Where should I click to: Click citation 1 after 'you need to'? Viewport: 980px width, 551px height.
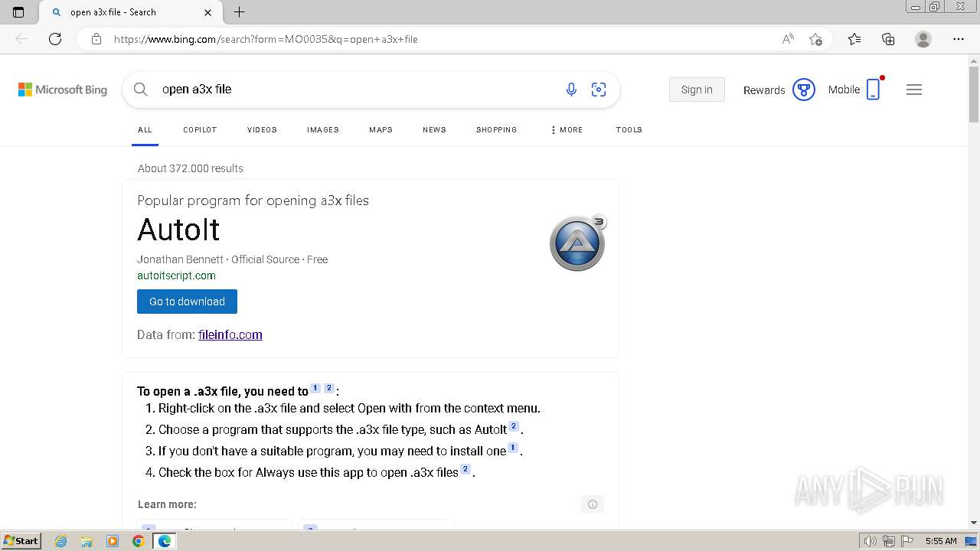[x=315, y=388]
